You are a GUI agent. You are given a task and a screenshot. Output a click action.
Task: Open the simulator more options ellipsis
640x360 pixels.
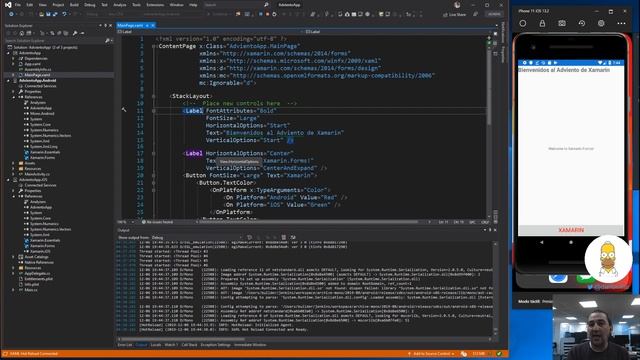click(x=621, y=24)
